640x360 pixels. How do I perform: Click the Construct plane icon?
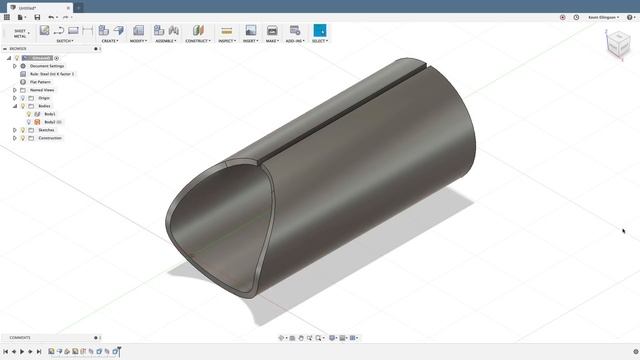pos(198,30)
